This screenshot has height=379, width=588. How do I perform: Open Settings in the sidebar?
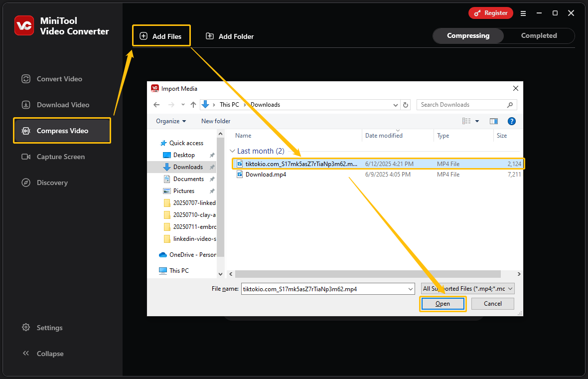[49, 328]
